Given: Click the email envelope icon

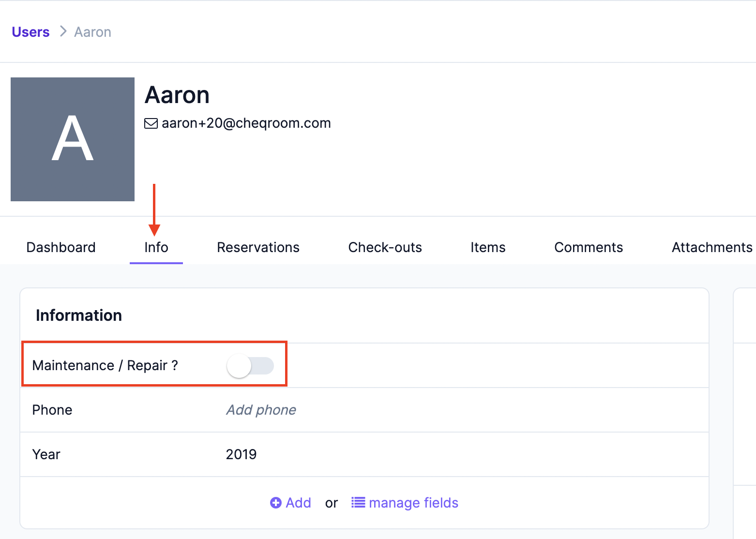Looking at the screenshot, I should [151, 124].
